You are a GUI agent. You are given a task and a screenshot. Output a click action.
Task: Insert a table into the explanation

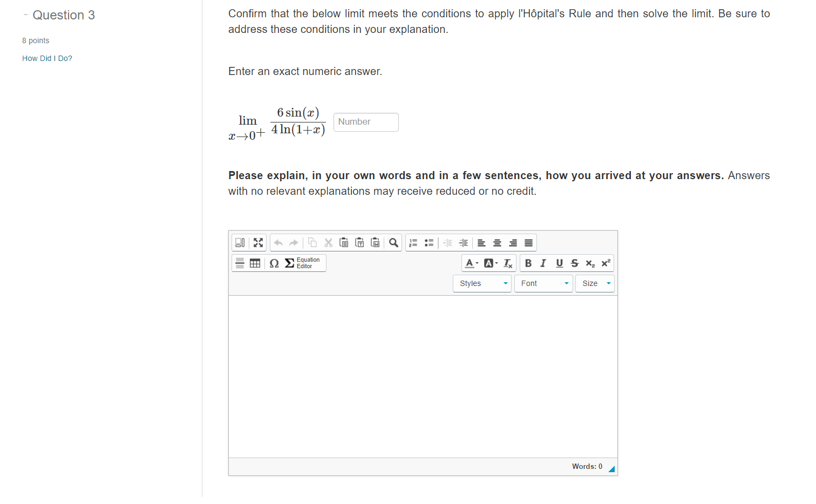tap(255, 263)
